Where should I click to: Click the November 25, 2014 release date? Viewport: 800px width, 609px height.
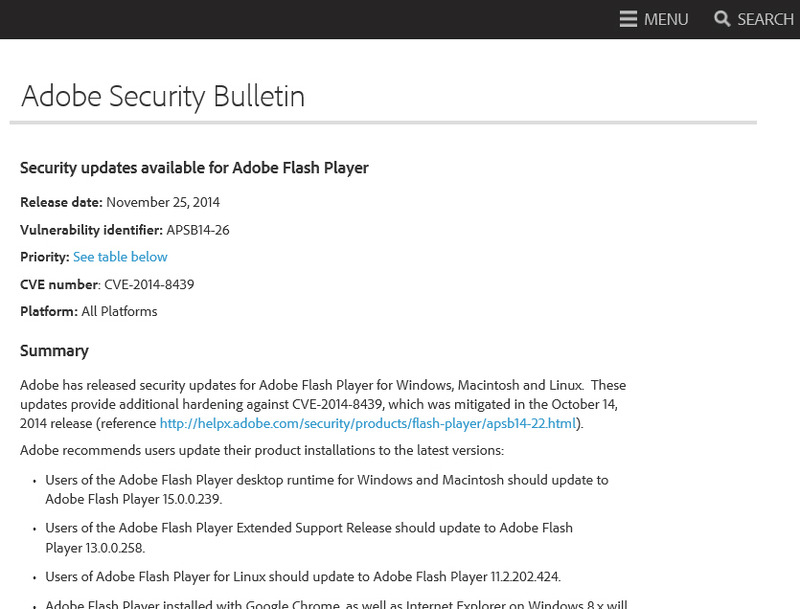click(x=163, y=202)
